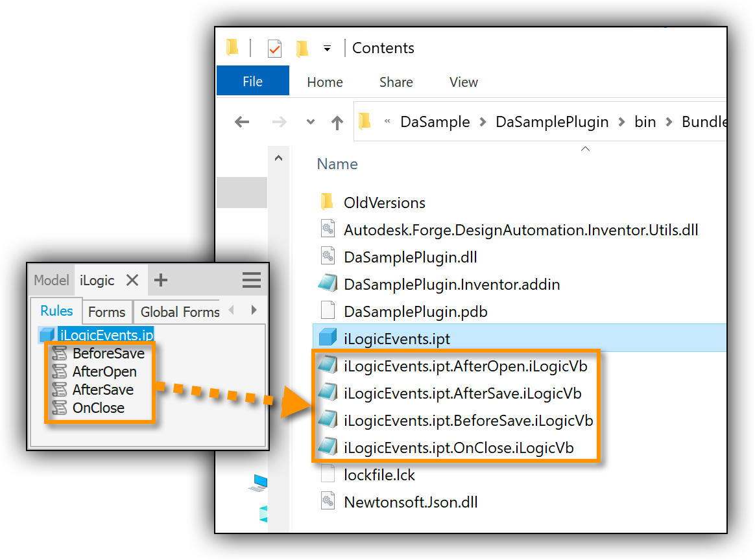Sort files by the Name column header
The width and height of the screenshot is (755, 560).
[x=337, y=164]
